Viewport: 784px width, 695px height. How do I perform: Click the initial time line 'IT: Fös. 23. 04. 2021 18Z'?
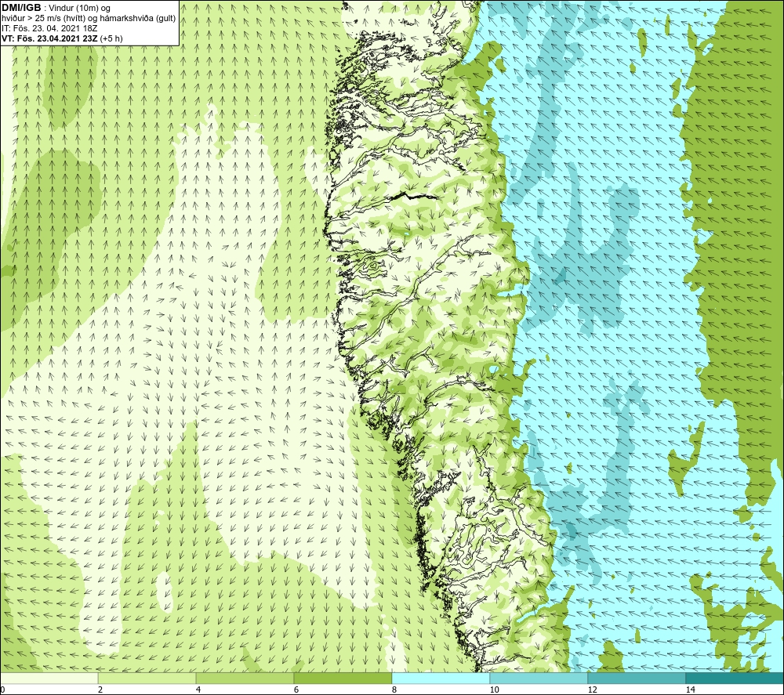(x=49, y=28)
